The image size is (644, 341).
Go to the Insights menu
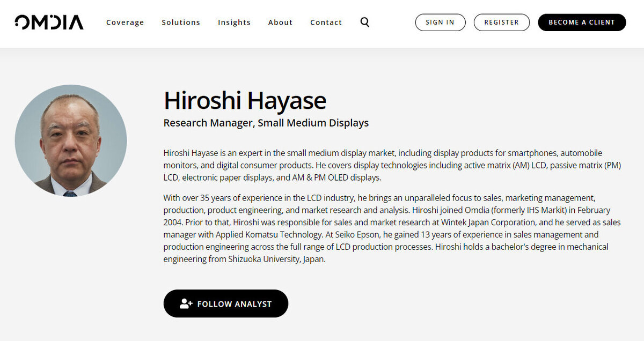point(234,23)
